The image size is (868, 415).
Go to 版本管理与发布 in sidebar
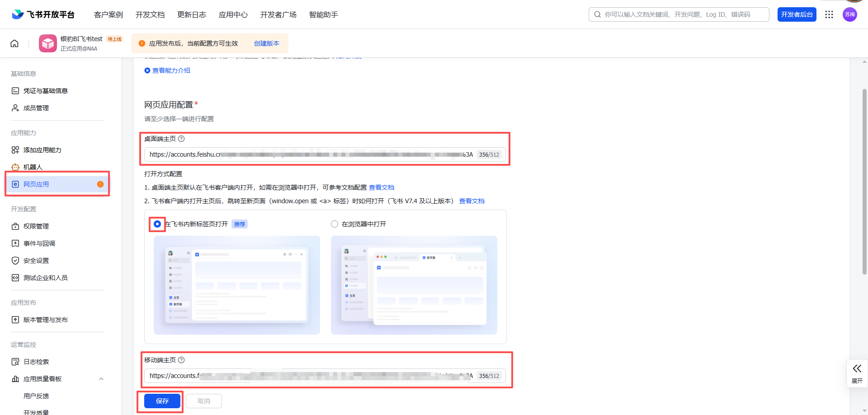pos(45,320)
